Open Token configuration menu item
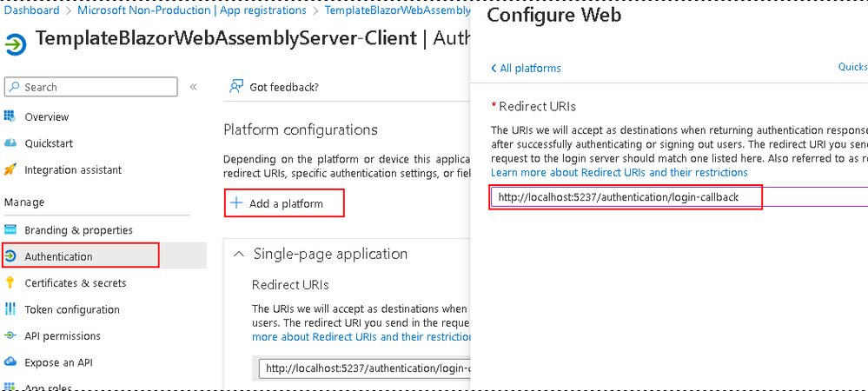This screenshot has width=868, height=391. tap(72, 309)
